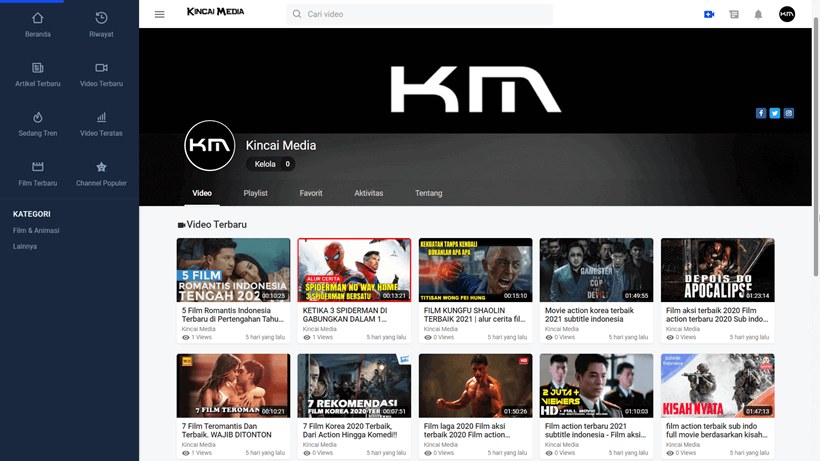This screenshot has width=820, height=461.
Task: Open title 'KETIKA 3 SPIDERMAN DI GABUNGKAN'
Action: point(345,315)
